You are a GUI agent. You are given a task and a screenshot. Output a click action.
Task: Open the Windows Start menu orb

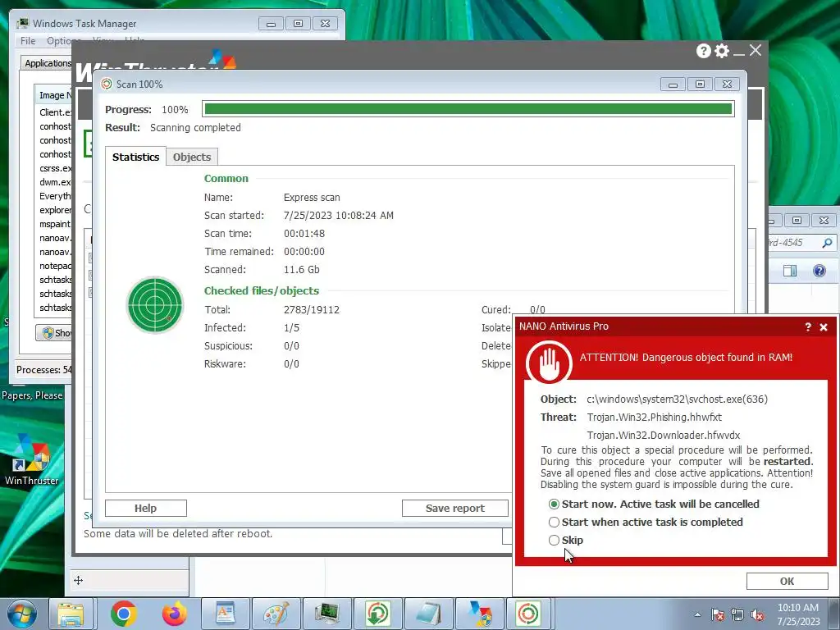point(21,614)
